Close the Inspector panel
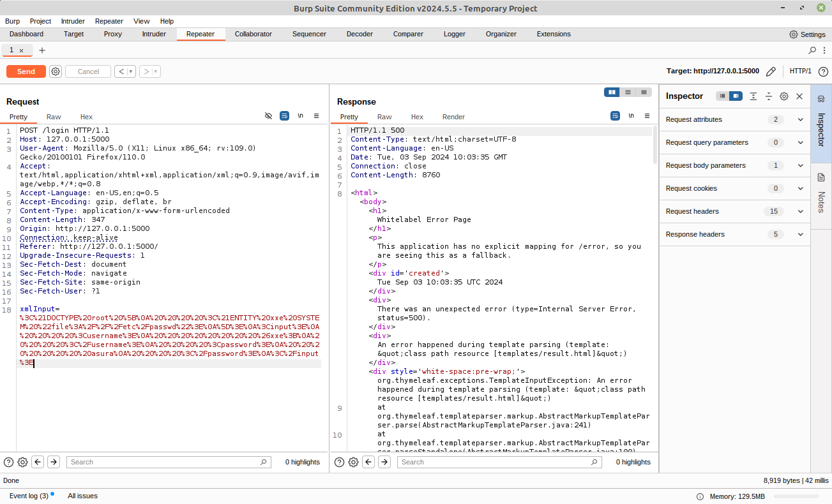The width and height of the screenshot is (832, 504). [799, 96]
